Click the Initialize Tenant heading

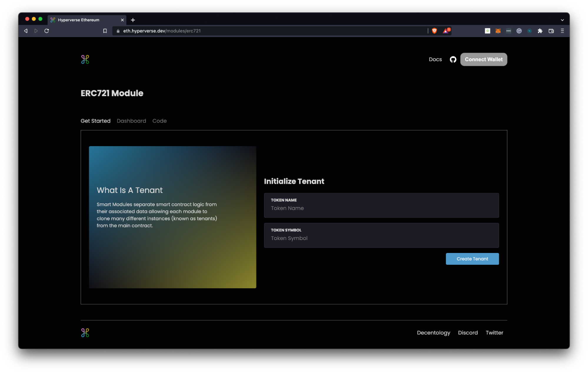point(294,181)
